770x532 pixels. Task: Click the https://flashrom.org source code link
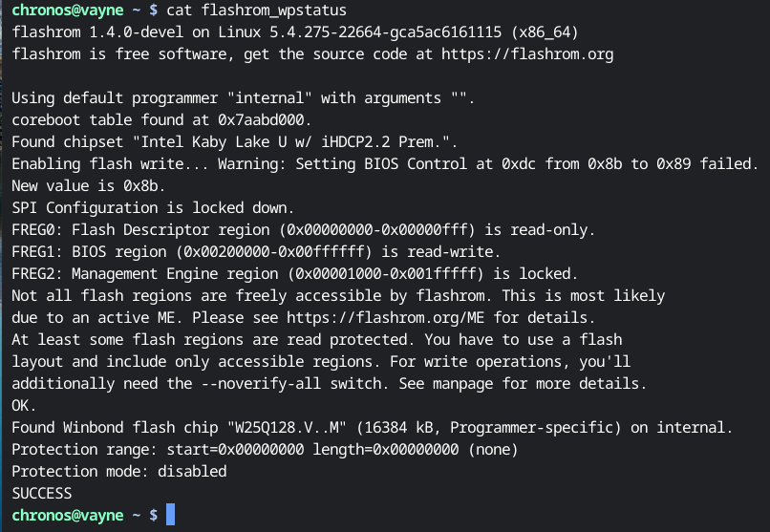[x=527, y=54]
